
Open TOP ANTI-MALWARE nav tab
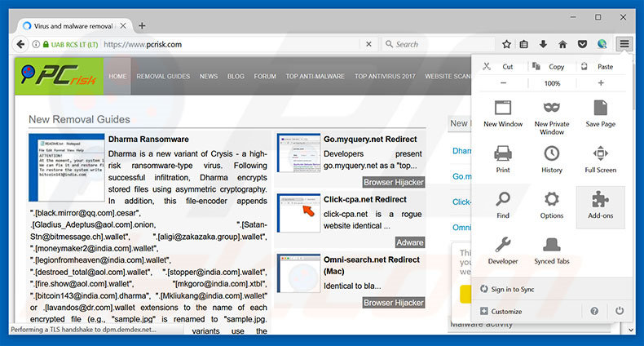(x=315, y=77)
